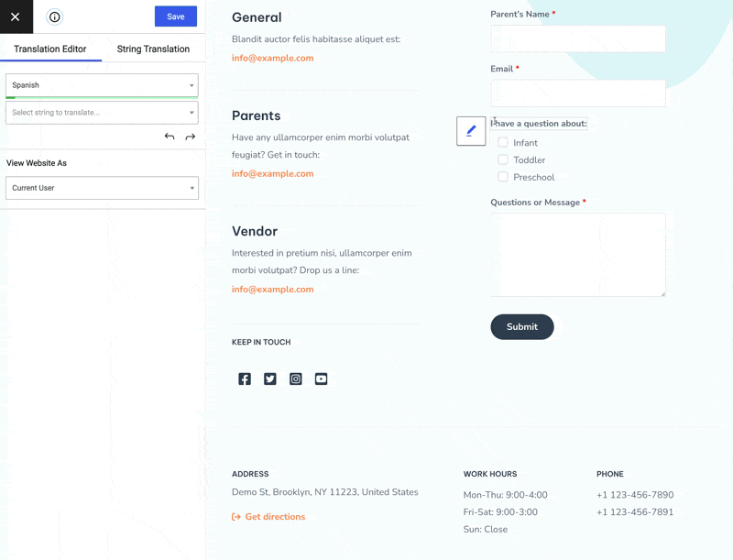Check the Toddler checkbox
The width and height of the screenshot is (733, 560).
[x=503, y=159]
